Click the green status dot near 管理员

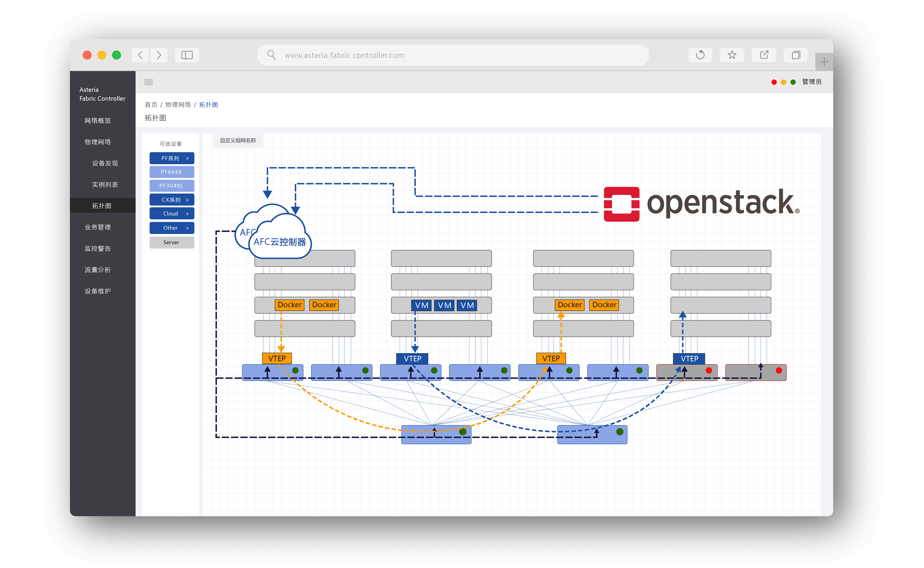793,82
